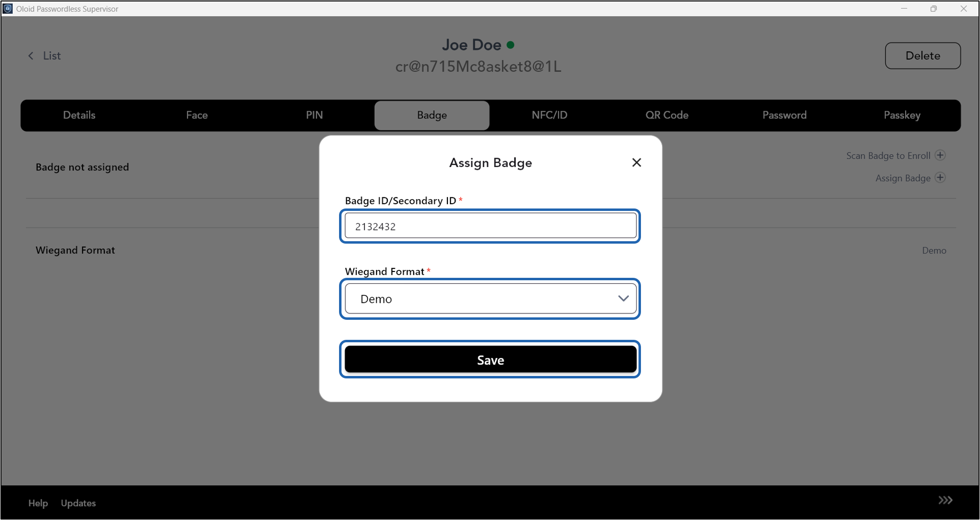Click the green status dot beside Joe Doe
This screenshot has height=520, width=980.
click(x=511, y=45)
